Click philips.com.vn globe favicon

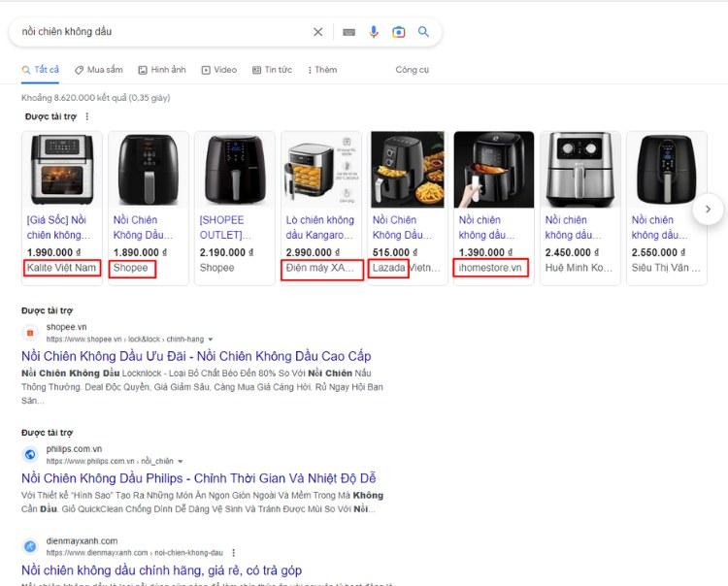pos(30,454)
